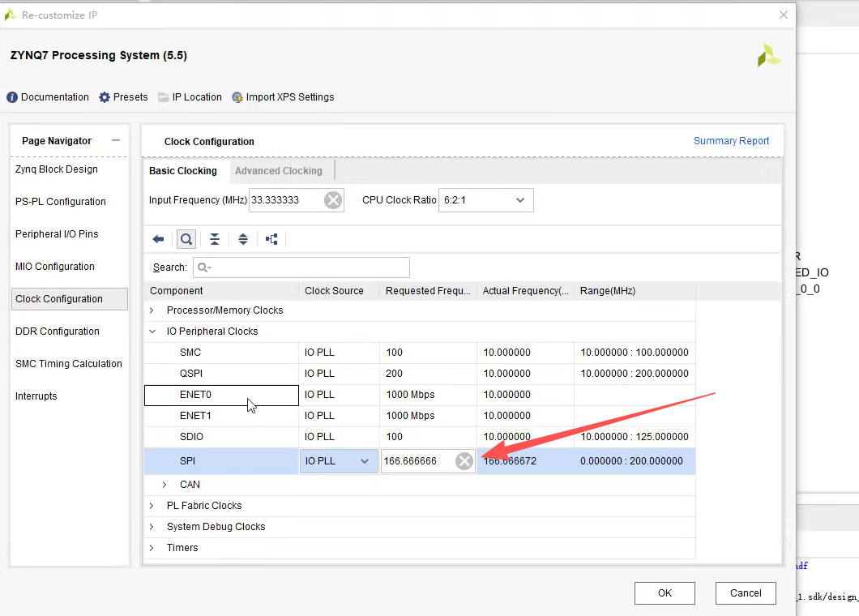This screenshot has height=616, width=859.
Task: Select Clock Configuration page
Action: coord(70,299)
